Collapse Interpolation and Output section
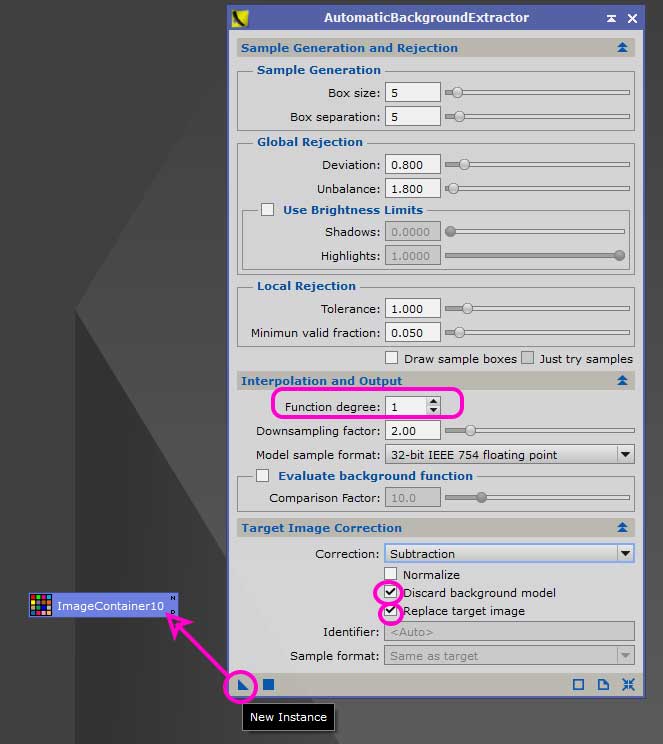 [622, 381]
